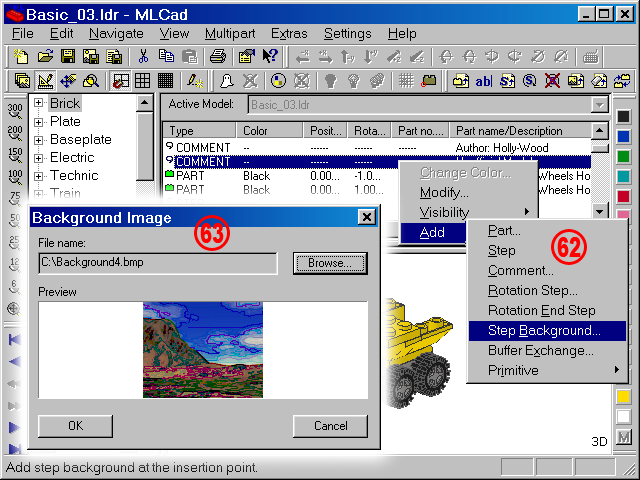Select the fine dense grid icon

click(x=165, y=81)
